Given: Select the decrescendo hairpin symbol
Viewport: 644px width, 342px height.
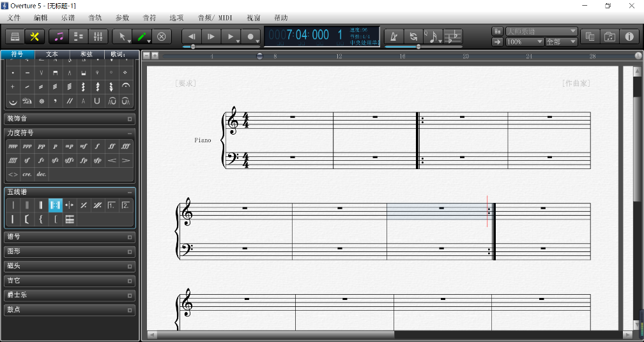Looking at the screenshot, I should point(126,160).
